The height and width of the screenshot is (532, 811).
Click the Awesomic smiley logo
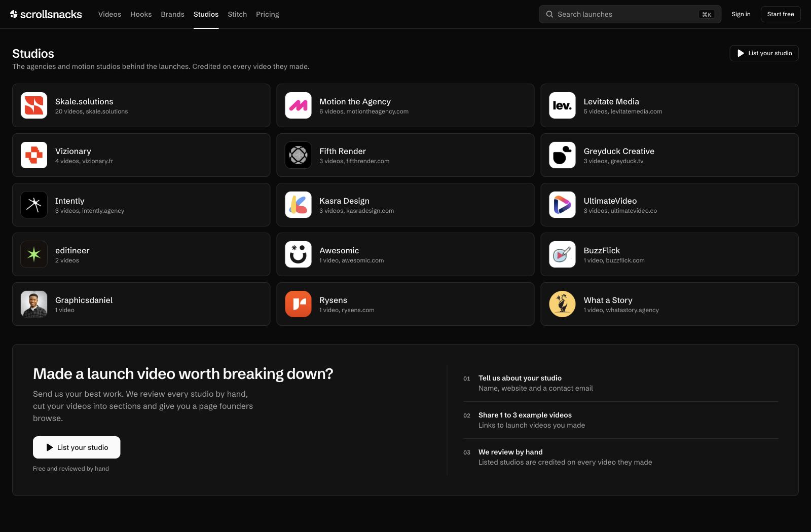[298, 254]
